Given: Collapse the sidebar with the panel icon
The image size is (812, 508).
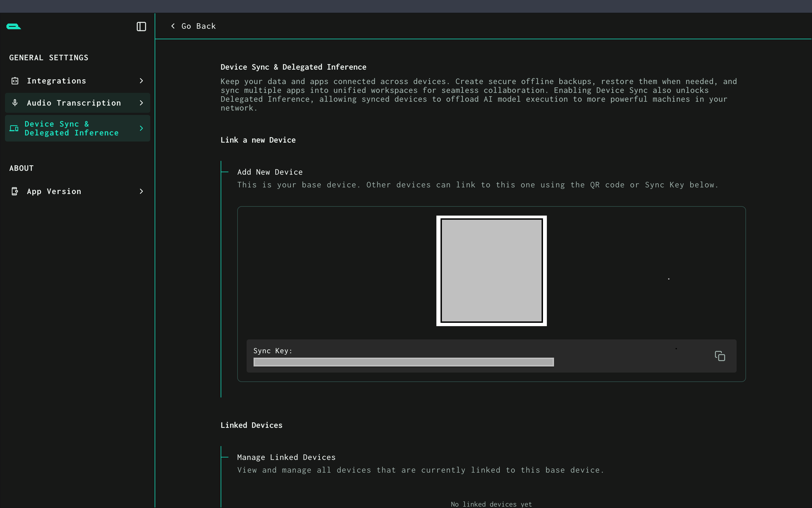Looking at the screenshot, I should (141, 27).
